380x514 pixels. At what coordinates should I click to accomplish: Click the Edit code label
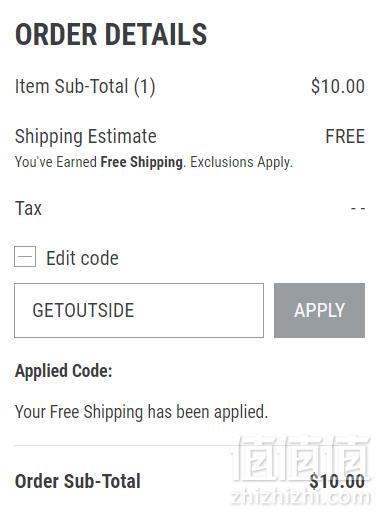tap(82, 258)
